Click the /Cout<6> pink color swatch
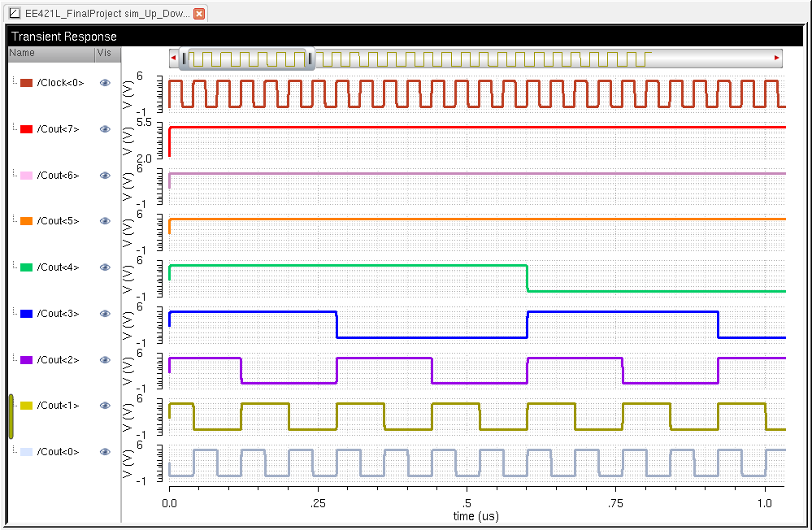The image size is (812, 530). click(x=26, y=176)
